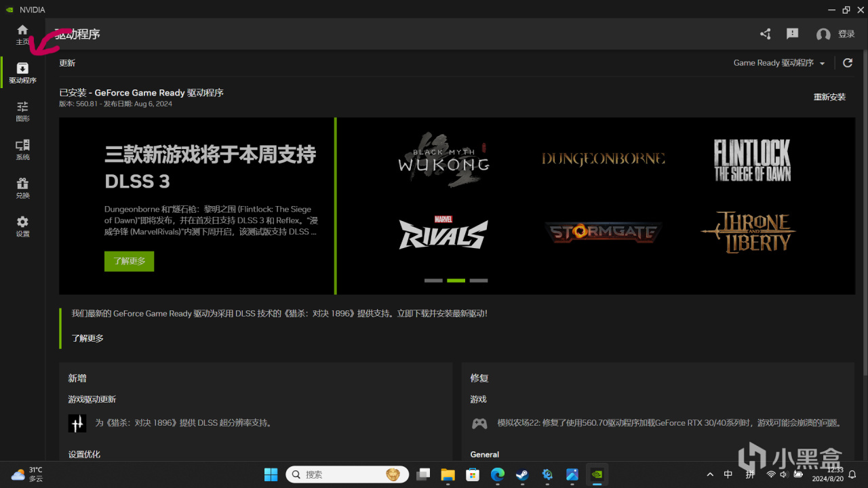Click the 重新安装 reinstall button
The height and width of the screenshot is (488, 868).
pyautogui.click(x=829, y=97)
